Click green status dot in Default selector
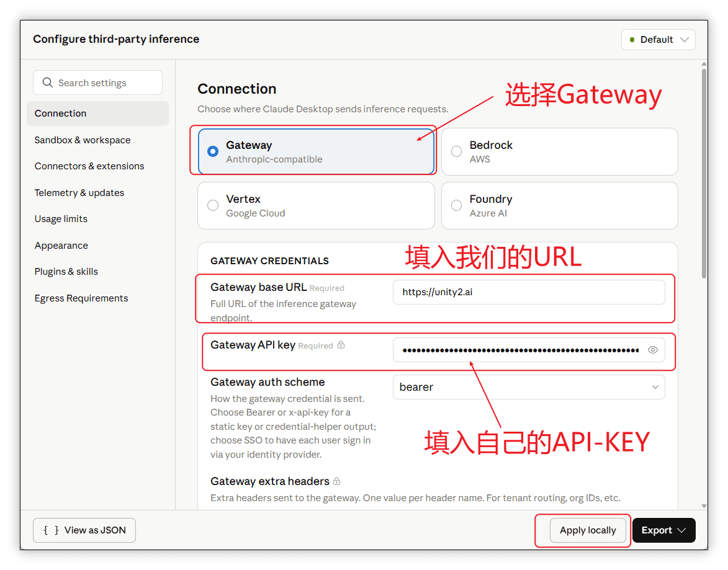728x570 pixels. (x=632, y=40)
